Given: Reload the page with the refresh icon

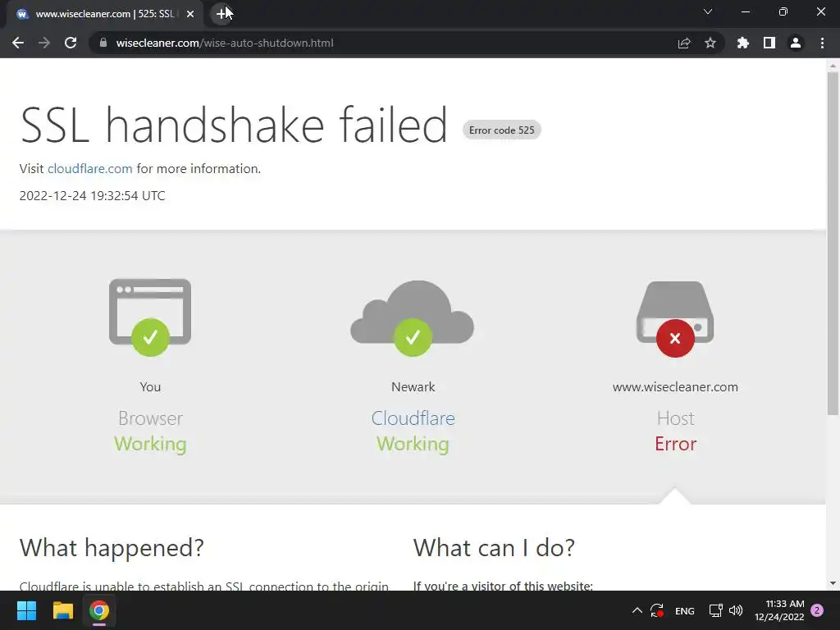Looking at the screenshot, I should coord(71,43).
